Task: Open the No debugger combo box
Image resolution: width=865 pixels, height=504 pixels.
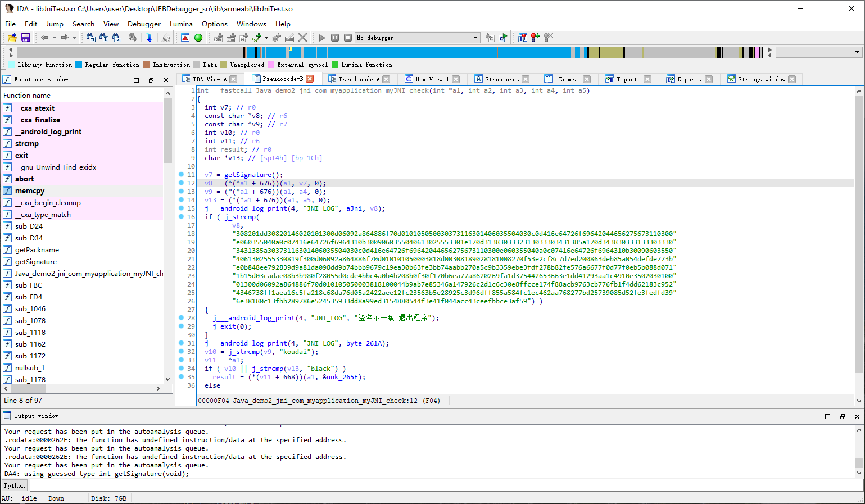Action: 417,38
